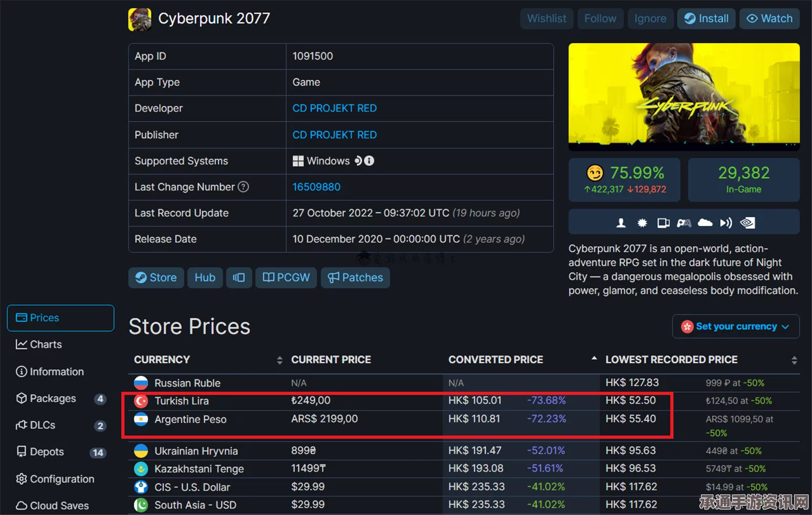Viewport: 812px width, 515px height.
Task: Click the Windows logo icon
Action: (x=298, y=161)
